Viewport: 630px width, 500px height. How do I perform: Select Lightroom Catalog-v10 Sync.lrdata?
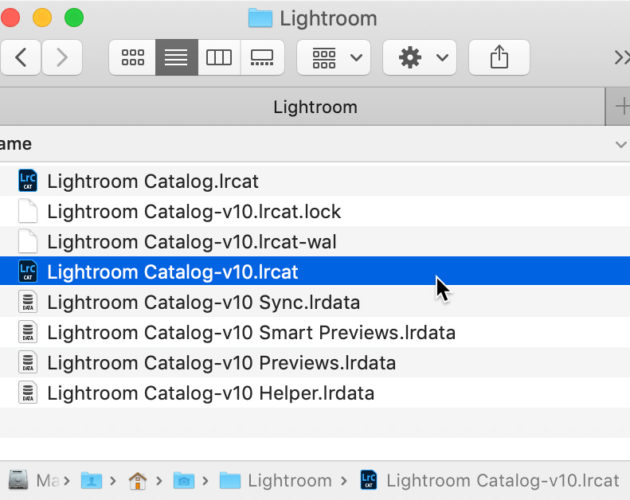pyautogui.click(x=315, y=302)
